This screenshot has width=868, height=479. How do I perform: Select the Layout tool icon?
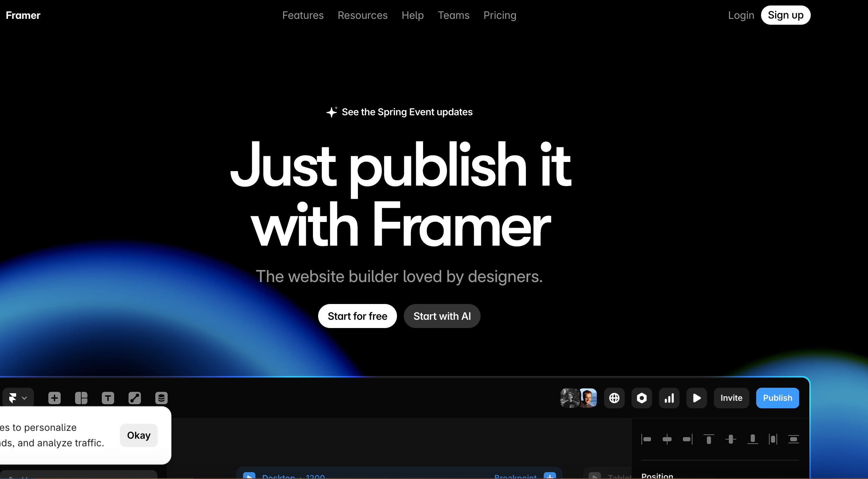81,398
